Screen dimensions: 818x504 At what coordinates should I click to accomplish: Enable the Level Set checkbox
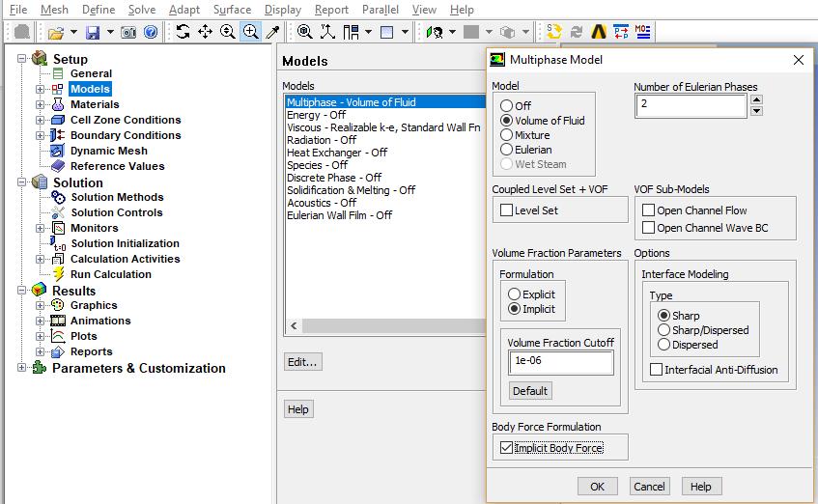tap(506, 210)
